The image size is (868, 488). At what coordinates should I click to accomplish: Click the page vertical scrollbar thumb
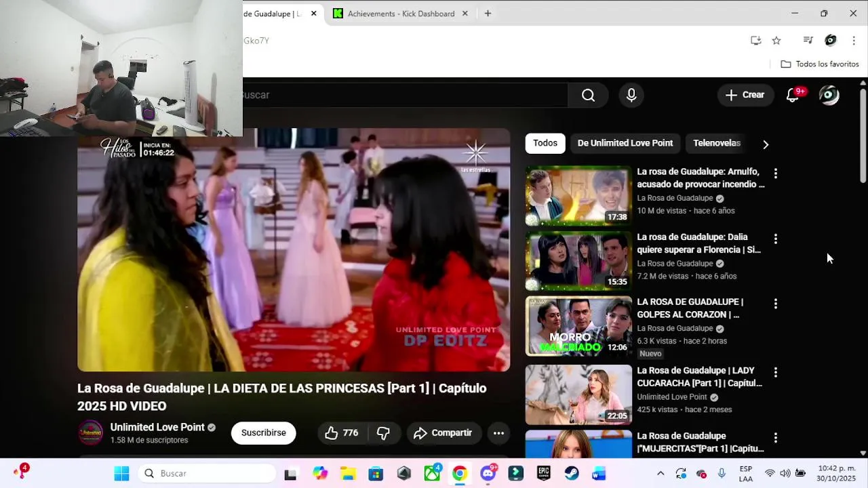click(x=863, y=136)
